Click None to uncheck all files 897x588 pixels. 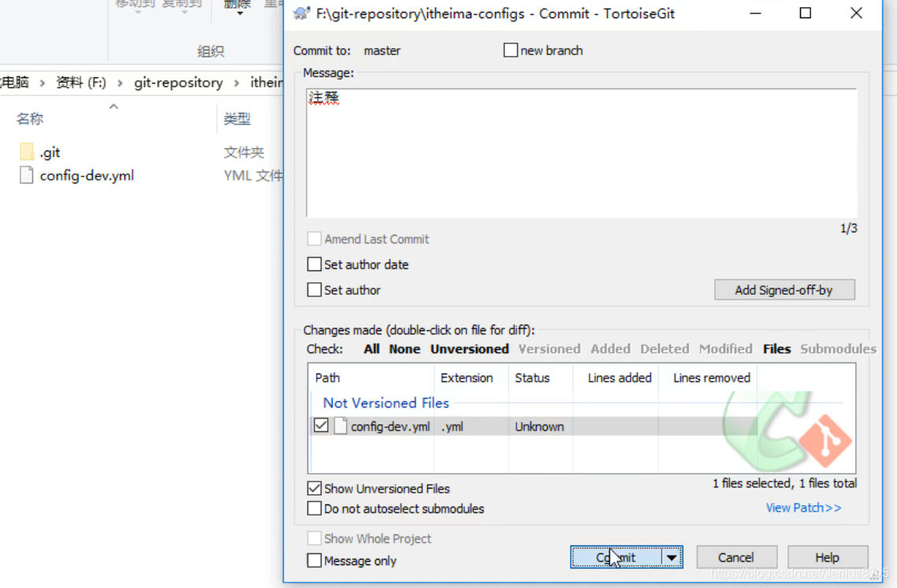(x=404, y=349)
